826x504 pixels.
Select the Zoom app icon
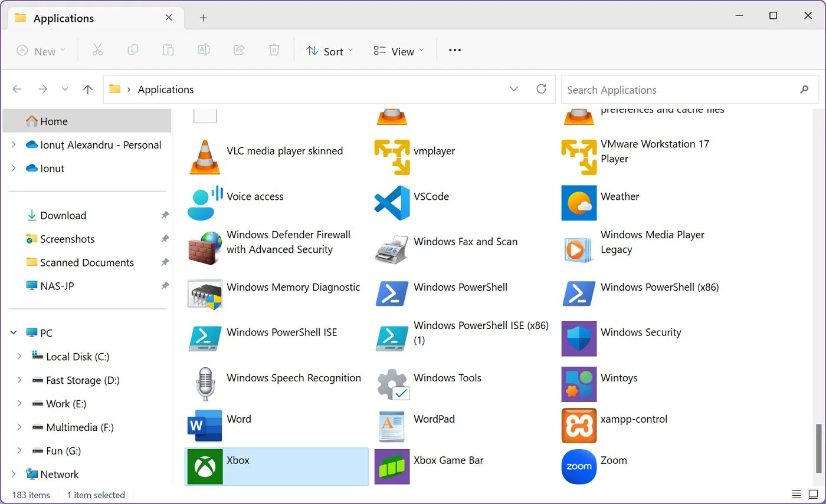point(579,466)
